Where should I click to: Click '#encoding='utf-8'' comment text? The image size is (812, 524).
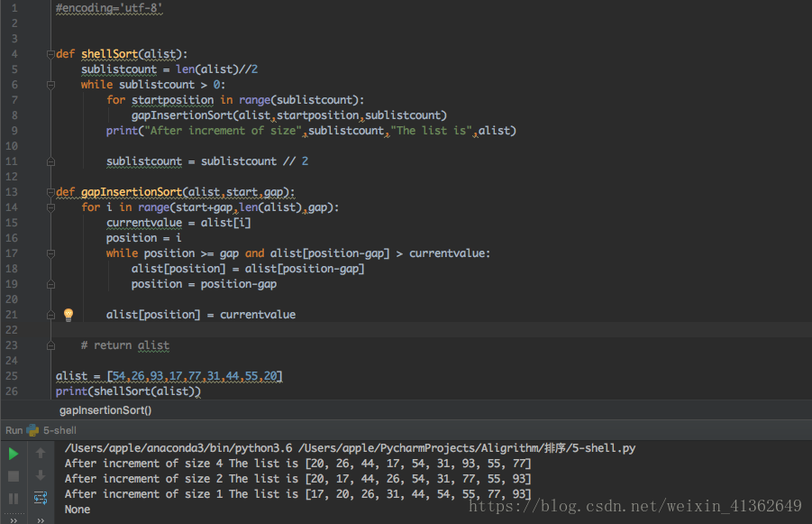(109, 8)
